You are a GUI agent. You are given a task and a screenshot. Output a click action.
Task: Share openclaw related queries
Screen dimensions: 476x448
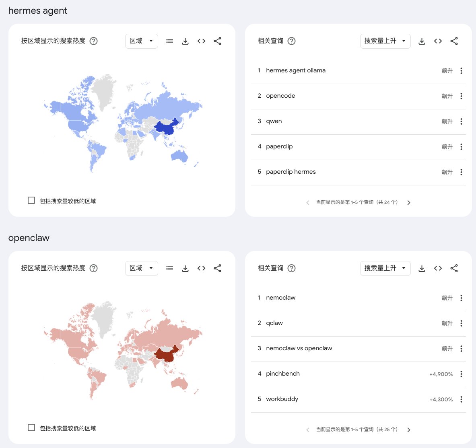pyautogui.click(x=454, y=268)
